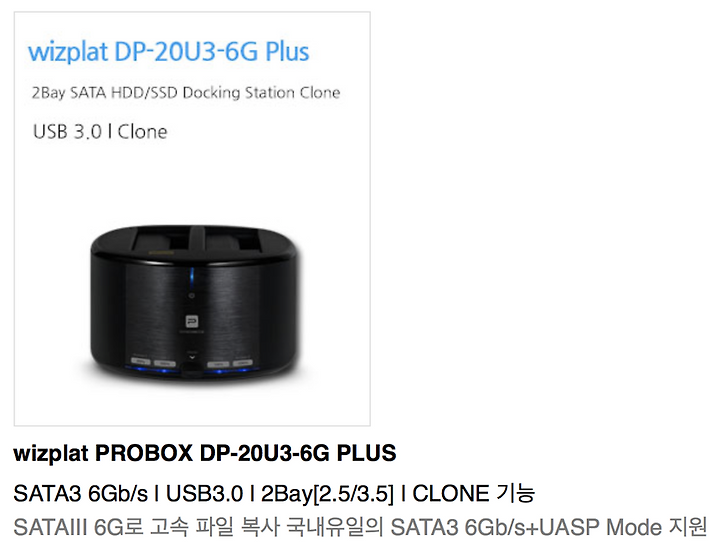Click the right drive bay slot

[x=235, y=239]
